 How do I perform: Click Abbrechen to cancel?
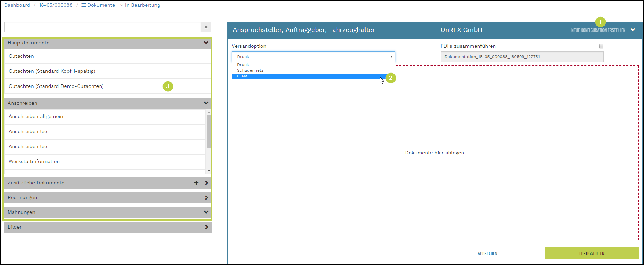pos(487,253)
